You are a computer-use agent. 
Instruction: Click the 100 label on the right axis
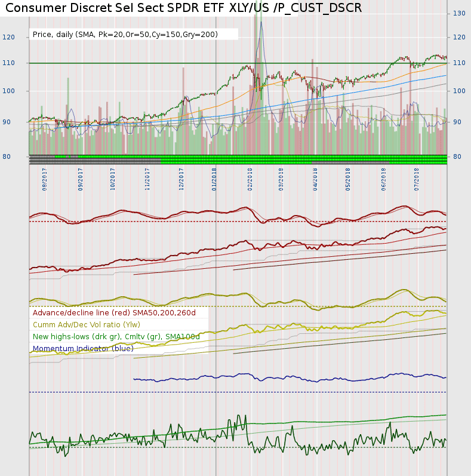459,91
